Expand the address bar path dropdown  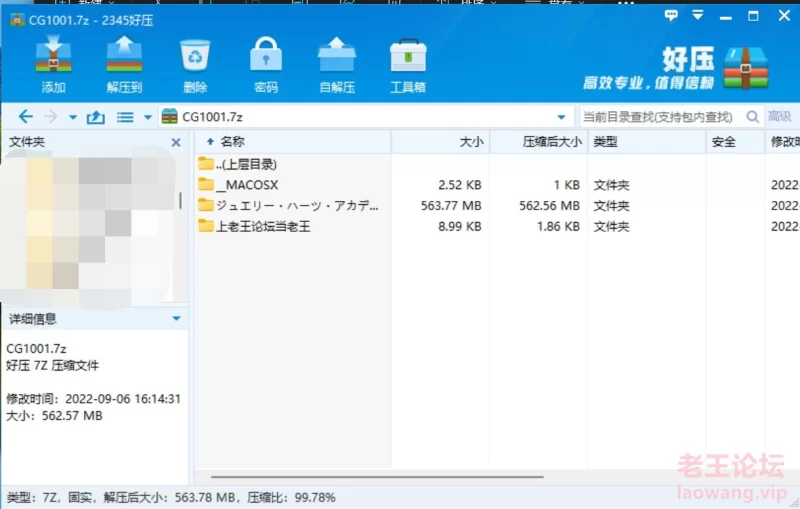(x=561, y=117)
